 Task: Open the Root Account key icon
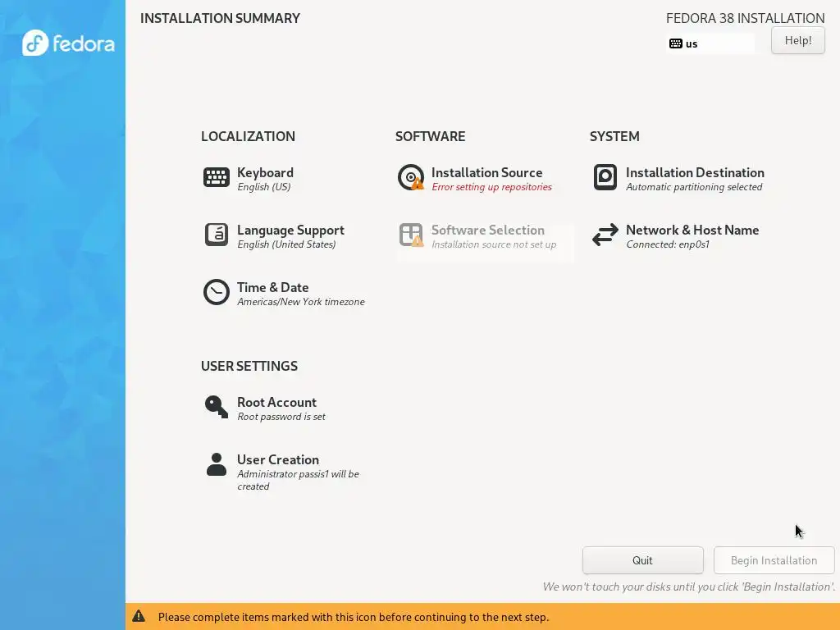click(217, 407)
